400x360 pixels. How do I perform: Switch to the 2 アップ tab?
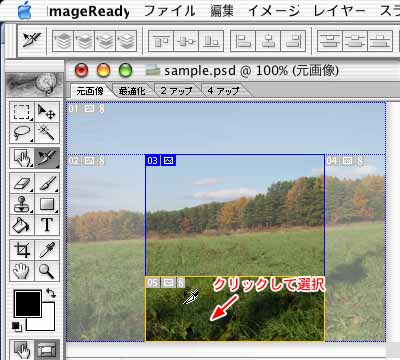coord(176,91)
